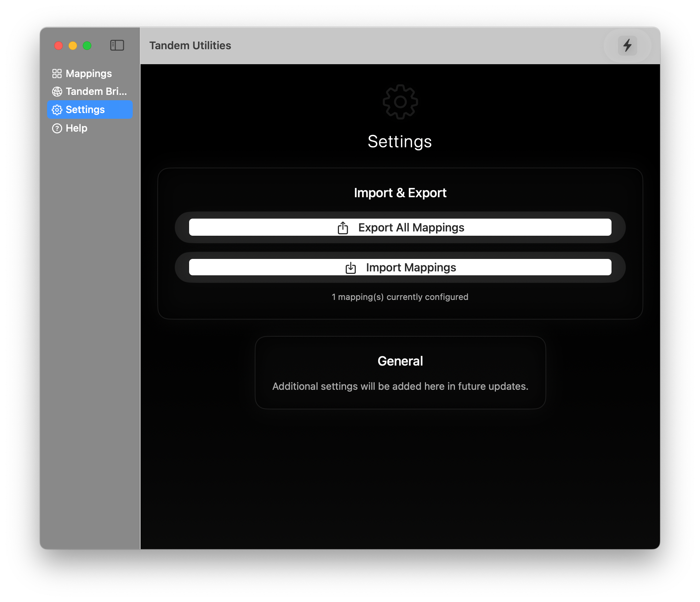The width and height of the screenshot is (700, 602).
Task: Open the Help section
Action: (76, 128)
